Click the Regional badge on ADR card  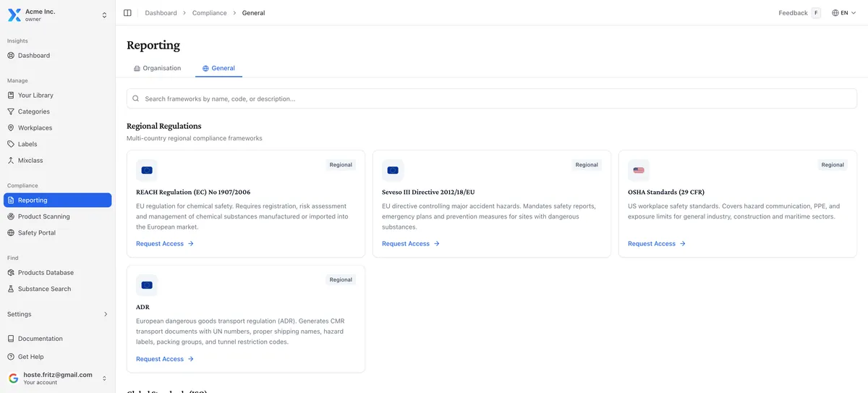(x=341, y=280)
